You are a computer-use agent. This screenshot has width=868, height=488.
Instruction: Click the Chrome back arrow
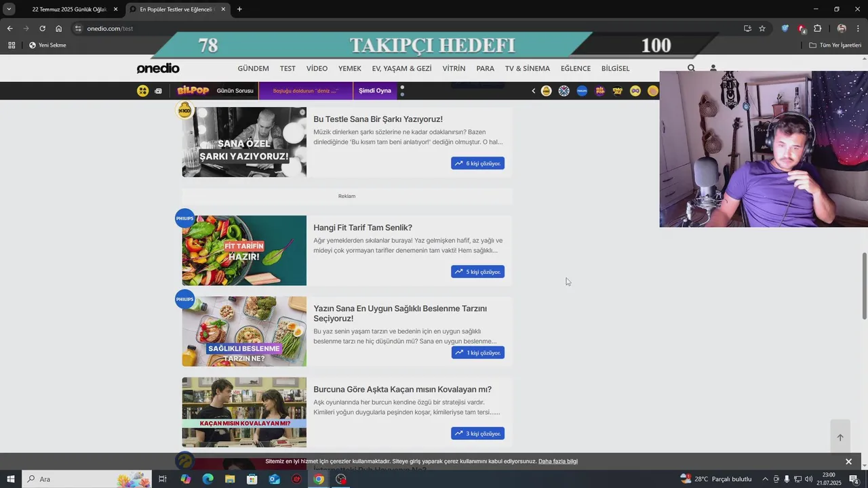(9, 28)
